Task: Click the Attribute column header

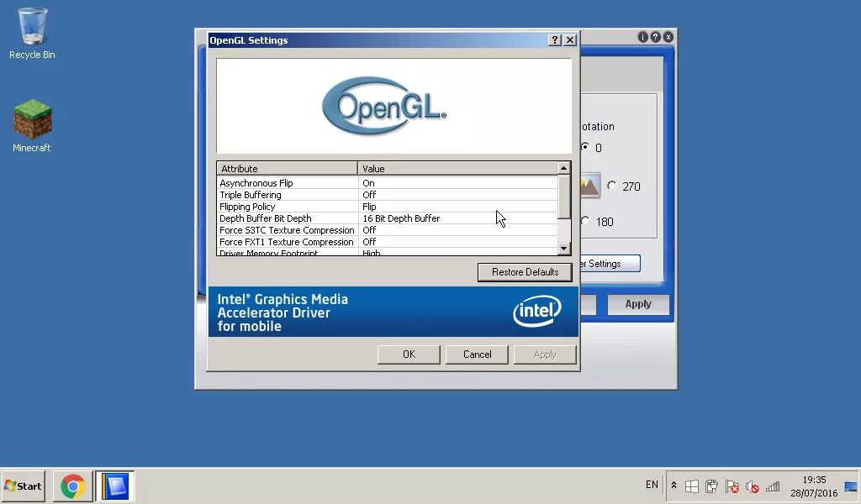Action: [x=288, y=168]
